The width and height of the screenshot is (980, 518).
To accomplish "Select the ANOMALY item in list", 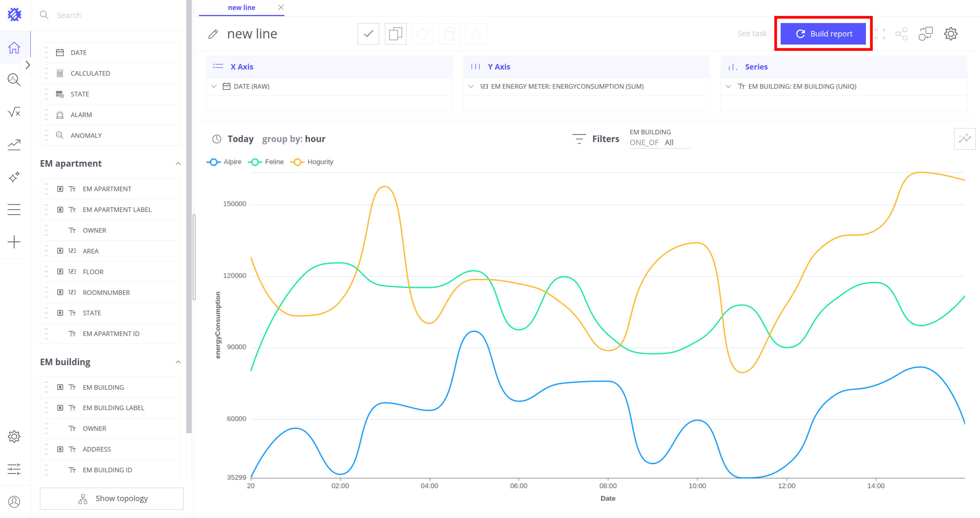I will click(86, 136).
